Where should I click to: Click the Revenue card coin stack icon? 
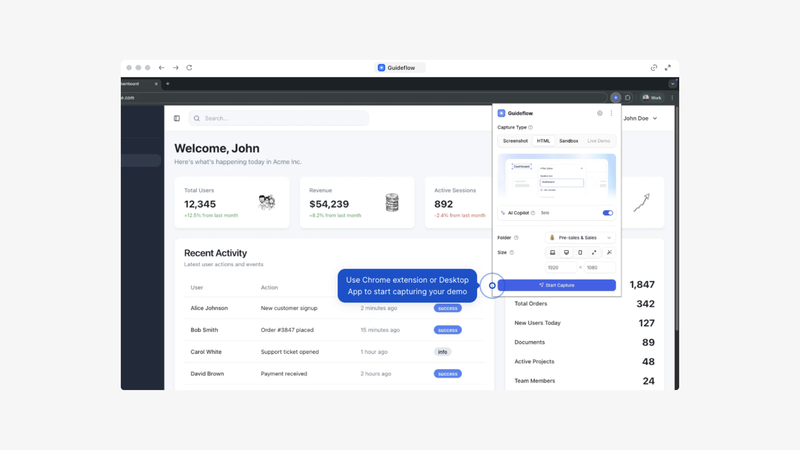click(x=392, y=203)
